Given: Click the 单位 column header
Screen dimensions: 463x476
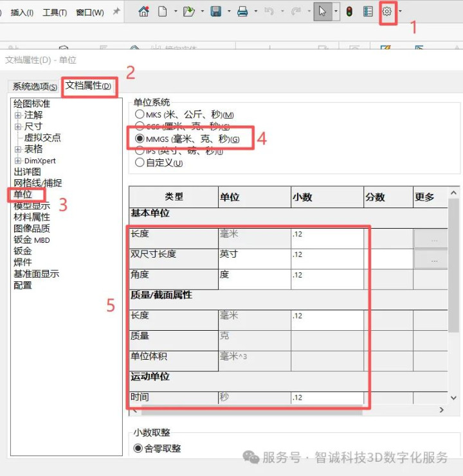Looking at the screenshot, I should [255, 197].
